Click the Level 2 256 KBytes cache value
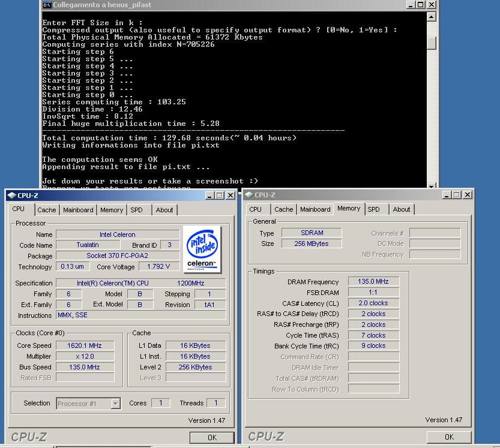This screenshot has width=500, height=448. pyautogui.click(x=196, y=367)
